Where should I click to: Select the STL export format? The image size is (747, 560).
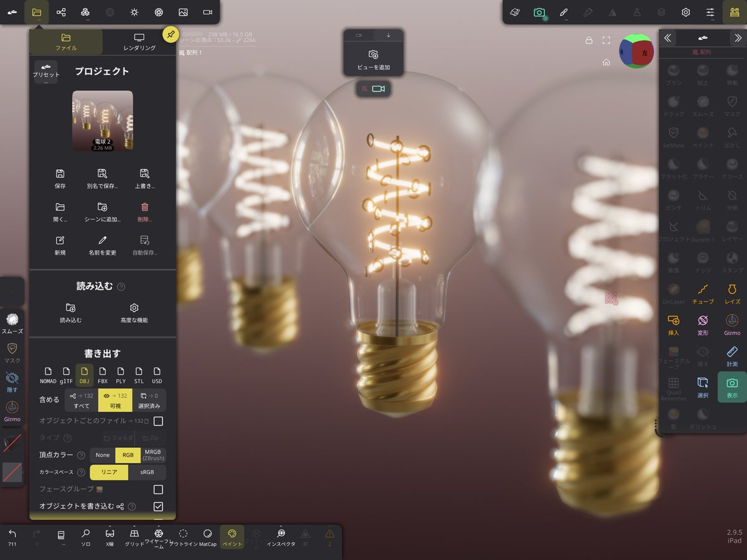[139, 375]
